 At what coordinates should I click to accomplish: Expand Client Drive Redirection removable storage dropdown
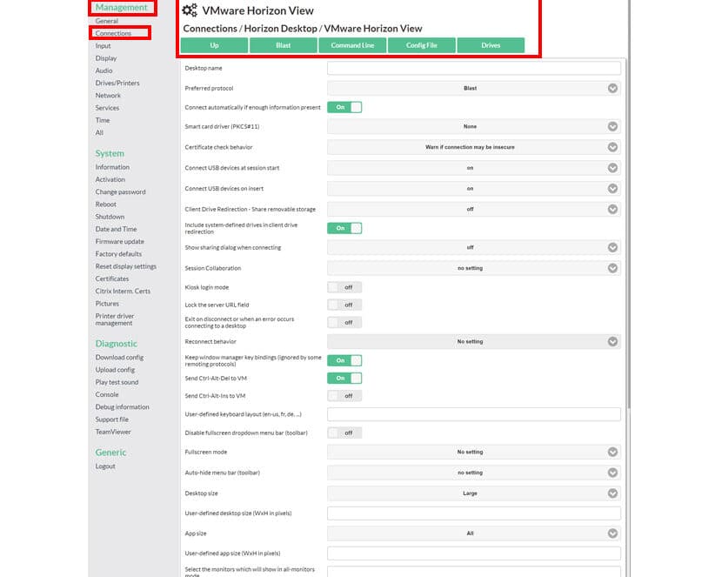pos(473,209)
